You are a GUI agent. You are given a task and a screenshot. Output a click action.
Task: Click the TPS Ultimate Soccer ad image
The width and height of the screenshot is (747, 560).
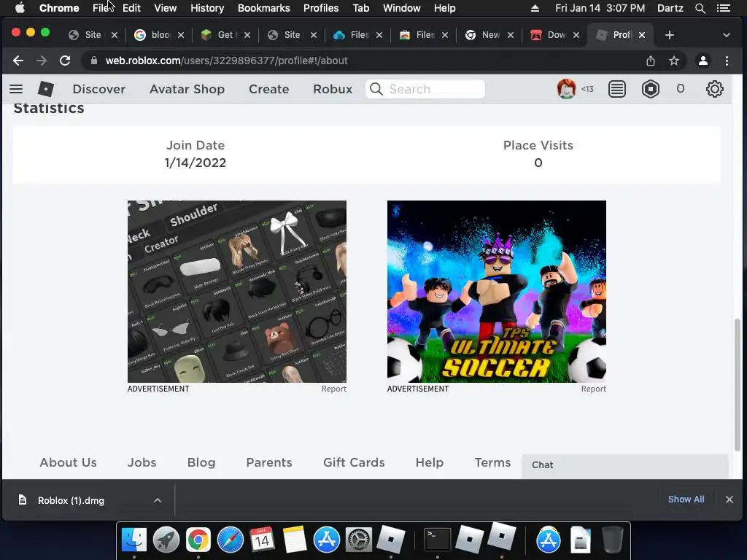[x=496, y=292]
